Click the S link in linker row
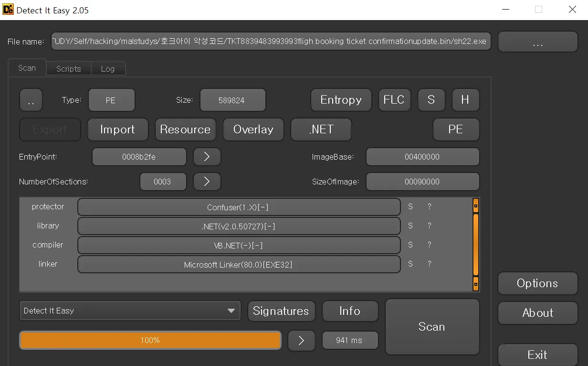The image size is (588, 366). point(410,264)
